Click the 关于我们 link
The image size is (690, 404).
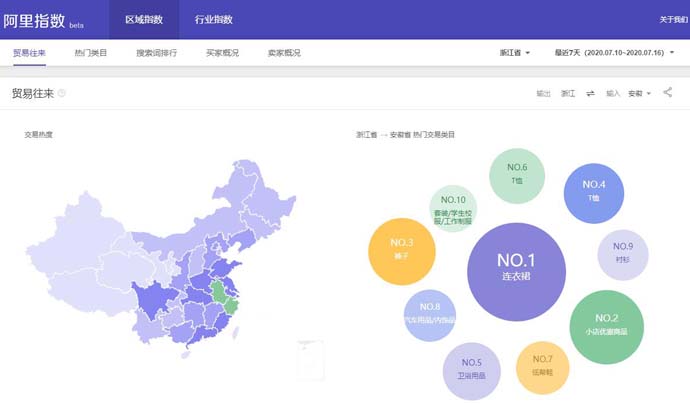click(x=672, y=19)
